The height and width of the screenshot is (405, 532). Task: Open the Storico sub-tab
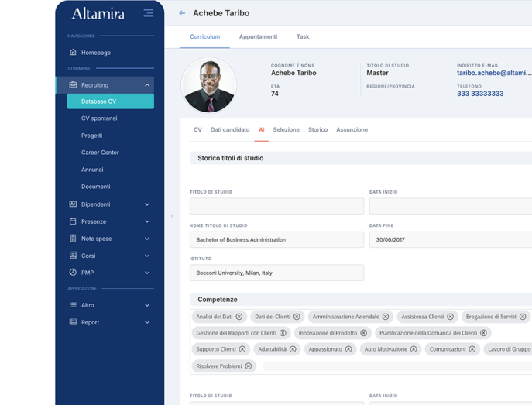(318, 129)
